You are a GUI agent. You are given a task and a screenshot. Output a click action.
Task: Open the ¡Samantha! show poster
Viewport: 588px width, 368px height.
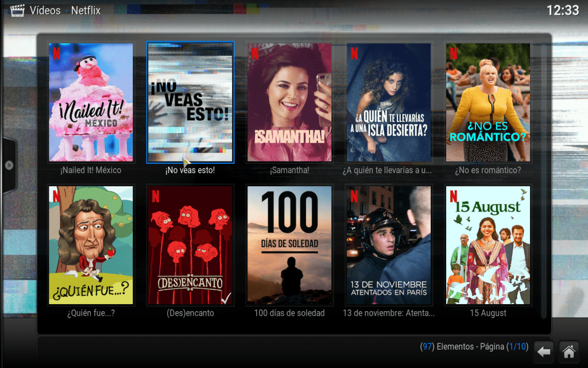[289, 102]
